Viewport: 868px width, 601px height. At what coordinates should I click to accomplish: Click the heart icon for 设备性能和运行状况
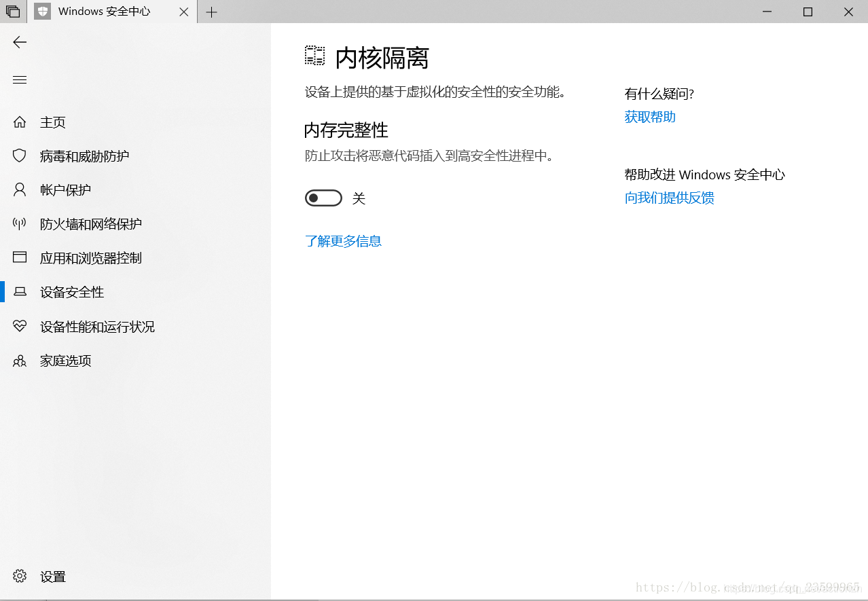(20, 327)
